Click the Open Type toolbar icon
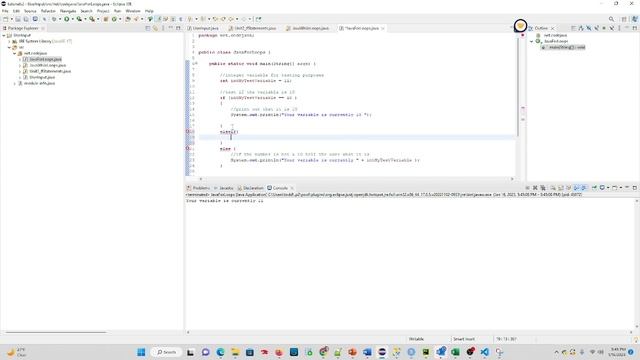Screen dimensions: 640x360 pyautogui.click(x=128, y=19)
